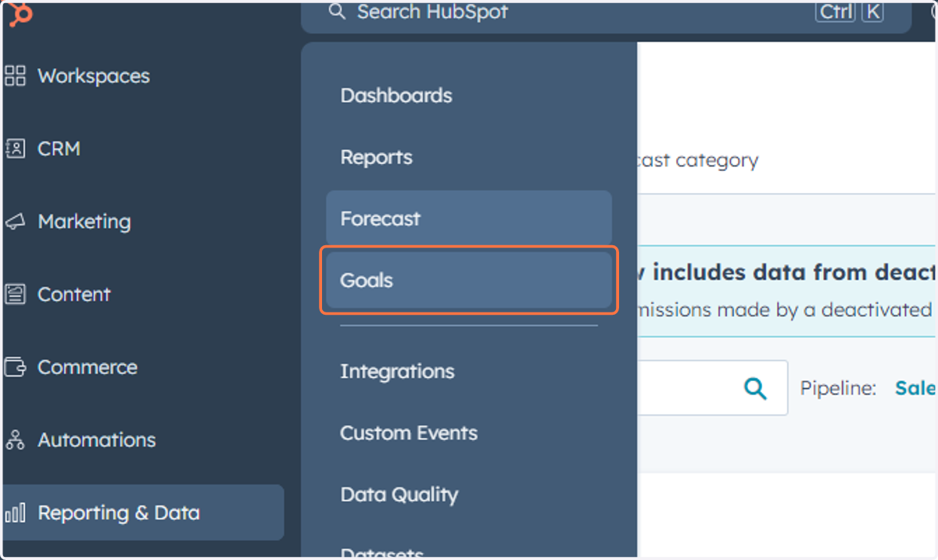Image resolution: width=938 pixels, height=560 pixels.
Task: Click the Content page icon
Action: (x=15, y=294)
